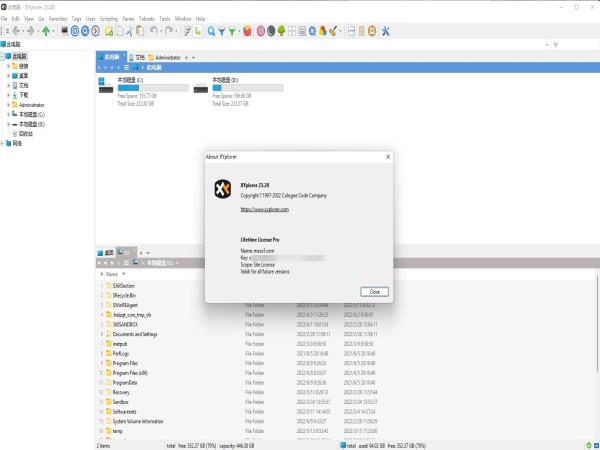
Task: Expand the 网络 tree node
Action: tap(2, 143)
